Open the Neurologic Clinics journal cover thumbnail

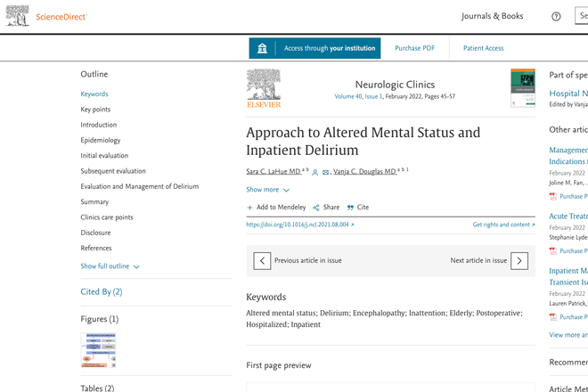click(523, 88)
